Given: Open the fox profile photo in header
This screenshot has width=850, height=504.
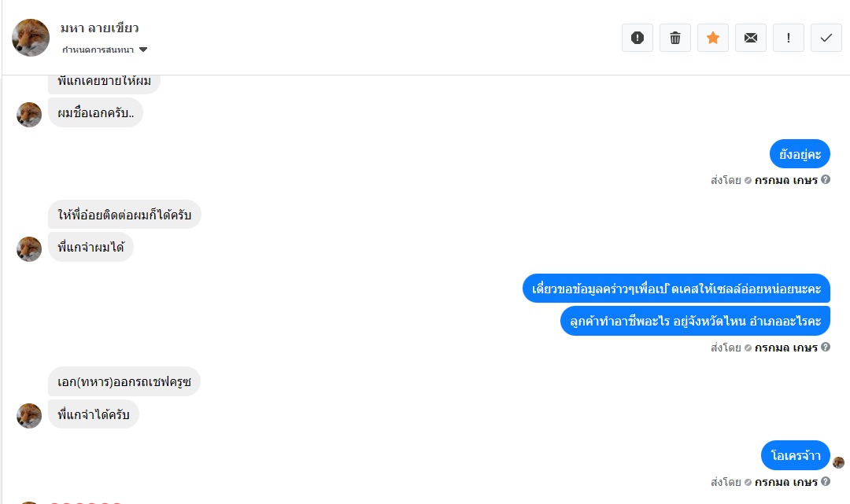Looking at the screenshot, I should (x=31, y=38).
